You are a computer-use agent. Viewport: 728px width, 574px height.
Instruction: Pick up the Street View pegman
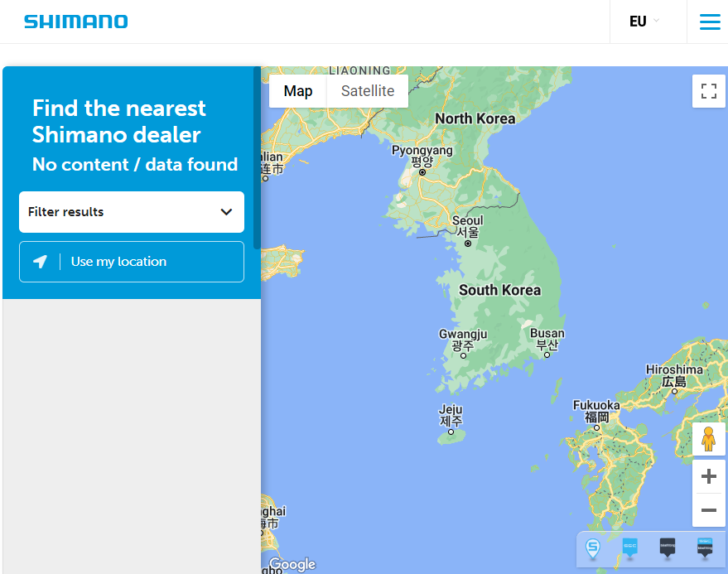pos(708,439)
